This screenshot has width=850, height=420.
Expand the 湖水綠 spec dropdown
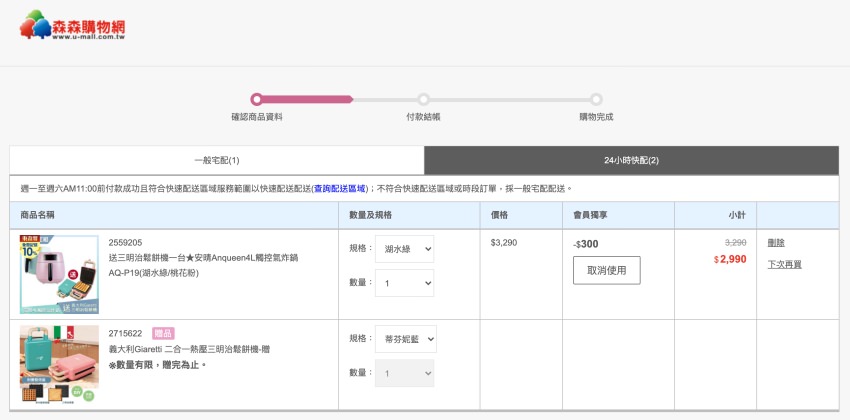404,249
